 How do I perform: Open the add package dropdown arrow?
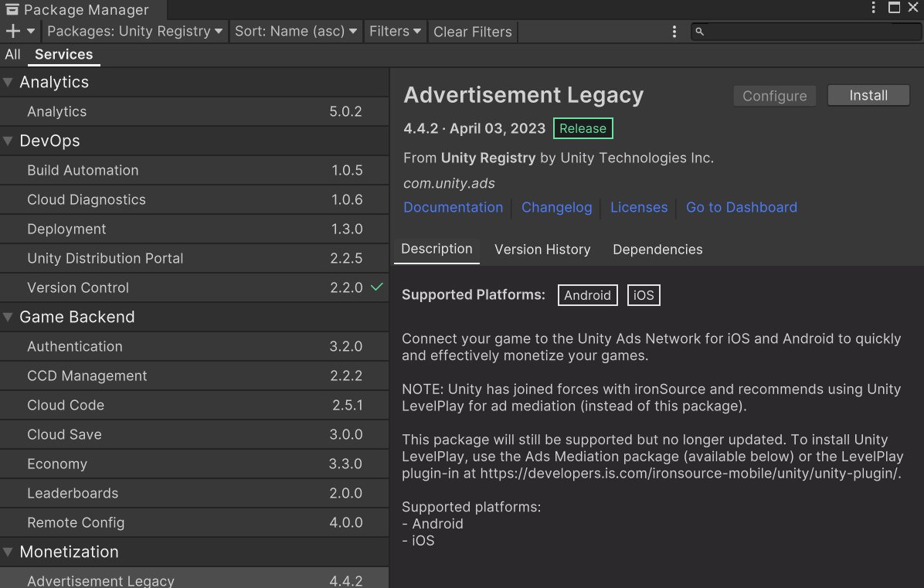(31, 31)
